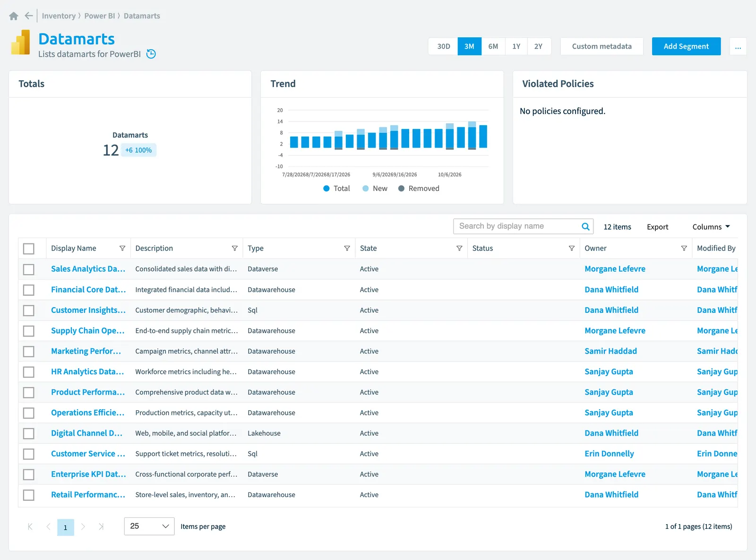Check the Customer Insights row checkbox

[x=29, y=310]
